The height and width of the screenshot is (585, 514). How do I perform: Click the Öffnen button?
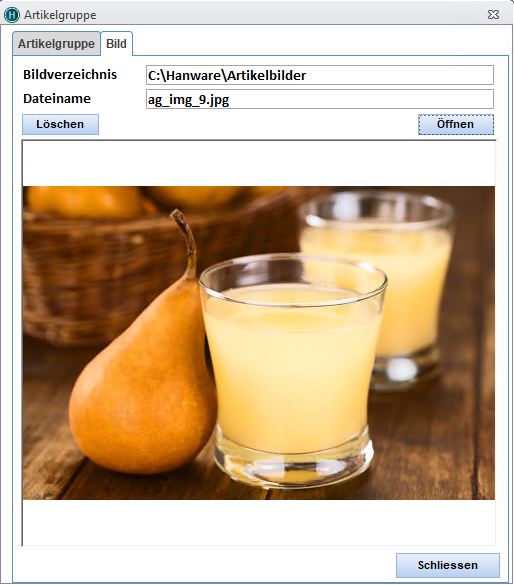coord(456,124)
